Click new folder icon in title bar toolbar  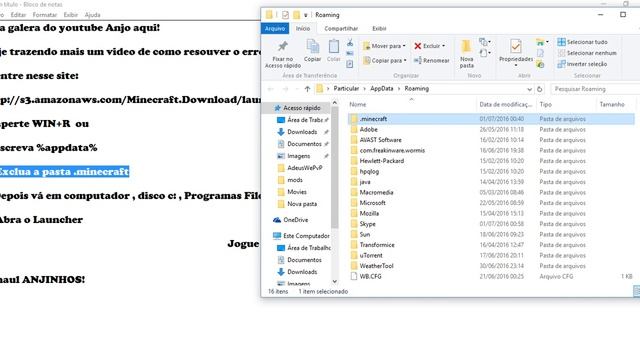(296, 15)
